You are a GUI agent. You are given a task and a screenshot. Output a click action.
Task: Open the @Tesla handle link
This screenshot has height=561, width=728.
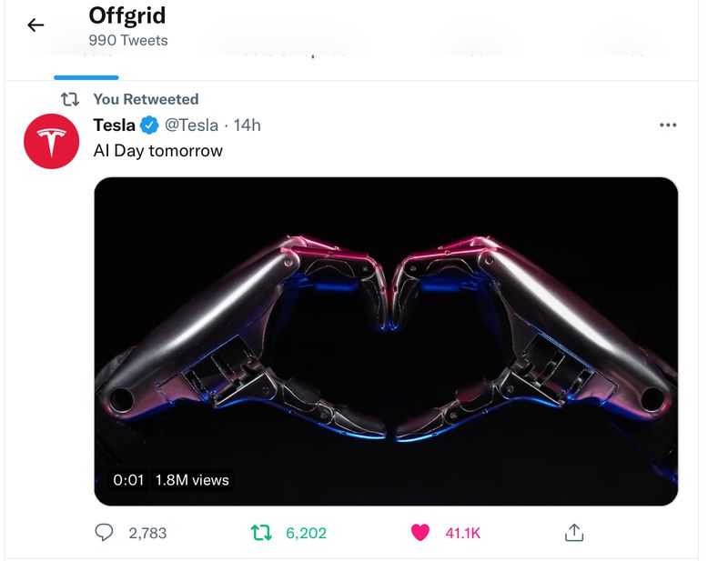click(191, 125)
